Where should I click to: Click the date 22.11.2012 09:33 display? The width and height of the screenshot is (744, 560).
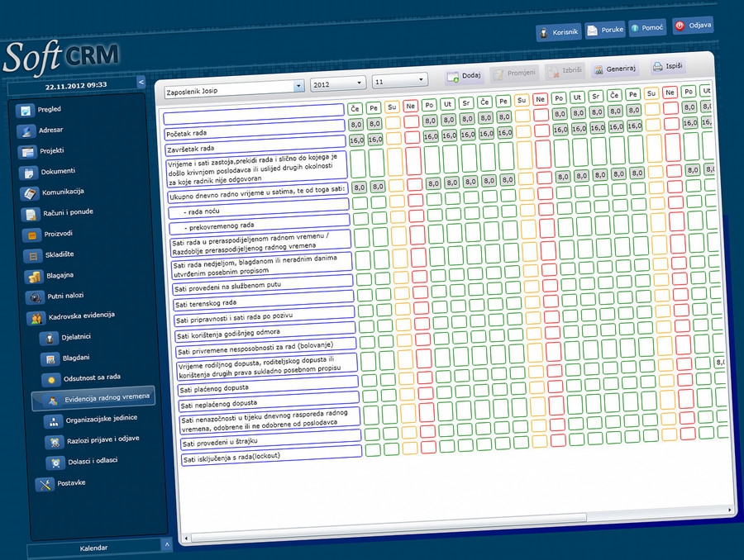click(76, 86)
